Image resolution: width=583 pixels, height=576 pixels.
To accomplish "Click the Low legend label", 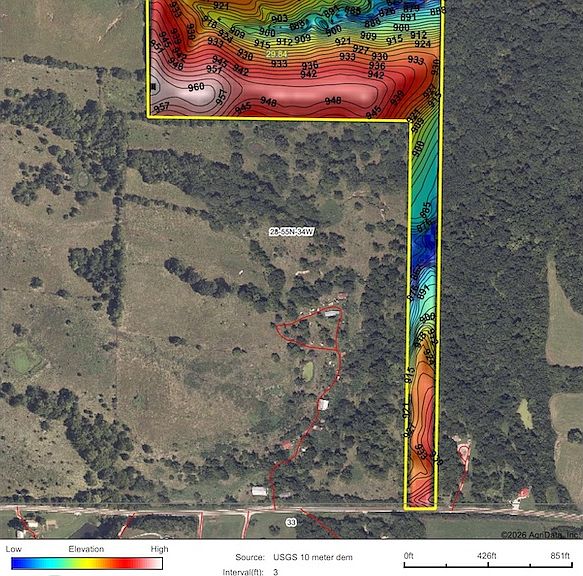I will pyautogui.click(x=13, y=549).
